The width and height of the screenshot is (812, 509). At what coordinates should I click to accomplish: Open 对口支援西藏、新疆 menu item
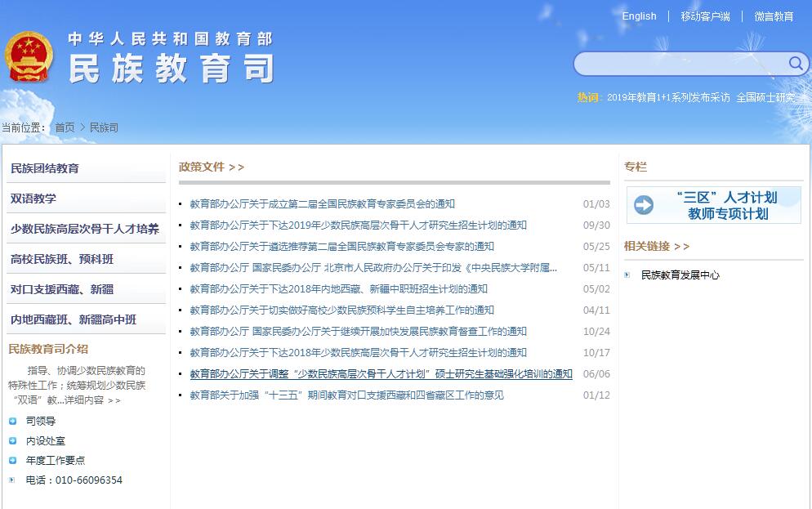[x=62, y=289]
